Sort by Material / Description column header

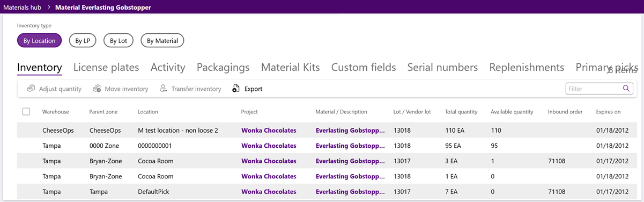pyautogui.click(x=341, y=112)
